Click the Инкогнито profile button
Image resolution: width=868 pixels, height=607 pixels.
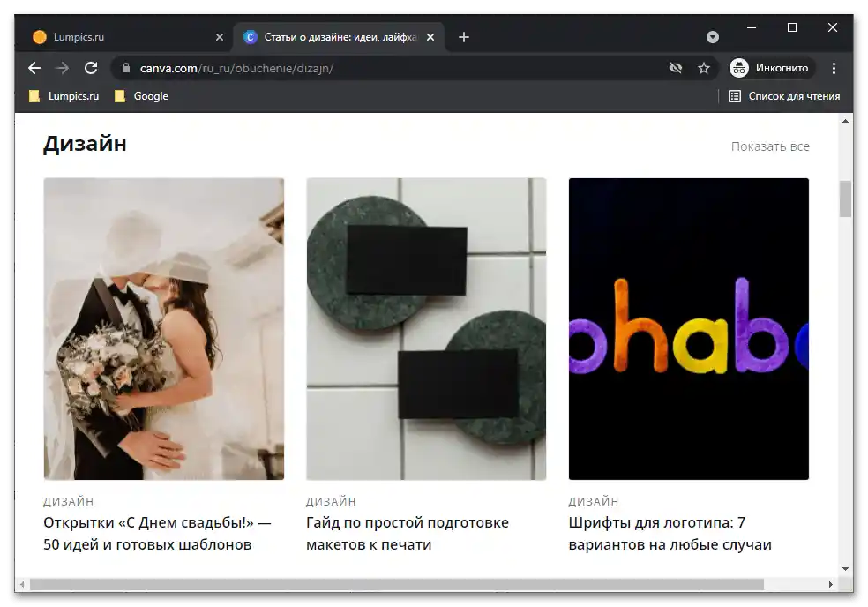pyautogui.click(x=771, y=68)
